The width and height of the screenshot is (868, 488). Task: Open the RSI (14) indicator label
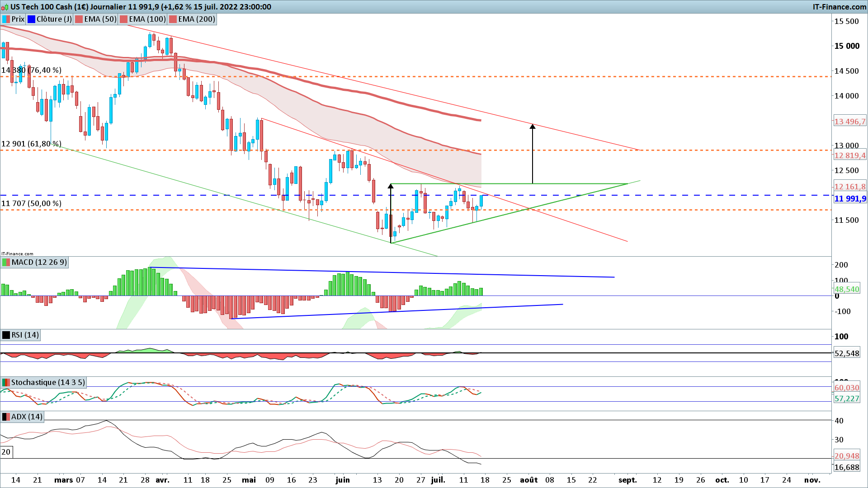point(25,335)
